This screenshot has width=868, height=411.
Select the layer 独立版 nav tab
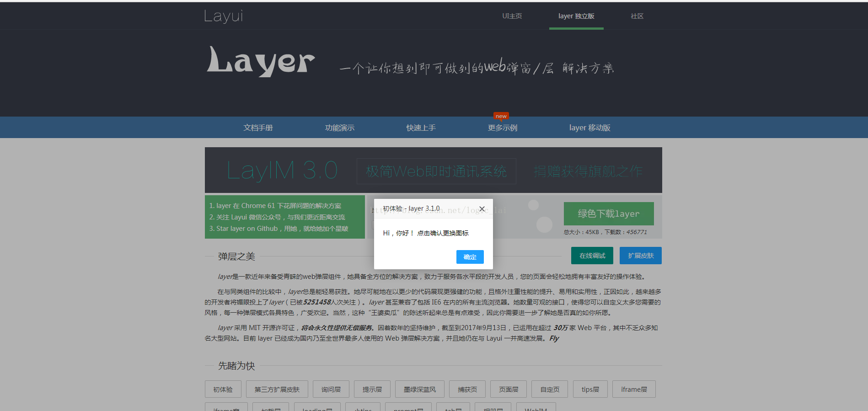pos(576,16)
